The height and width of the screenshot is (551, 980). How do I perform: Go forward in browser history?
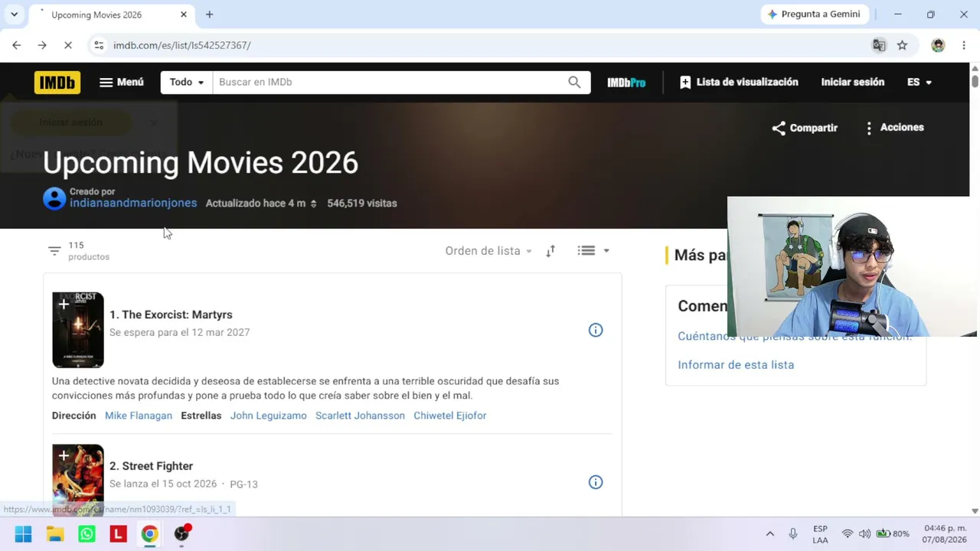click(x=42, y=45)
